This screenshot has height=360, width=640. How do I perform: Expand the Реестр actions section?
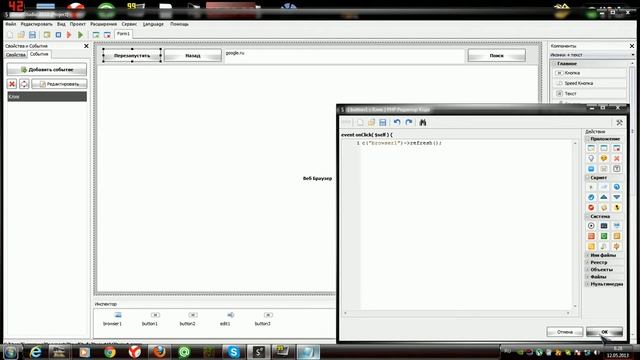(x=588, y=262)
